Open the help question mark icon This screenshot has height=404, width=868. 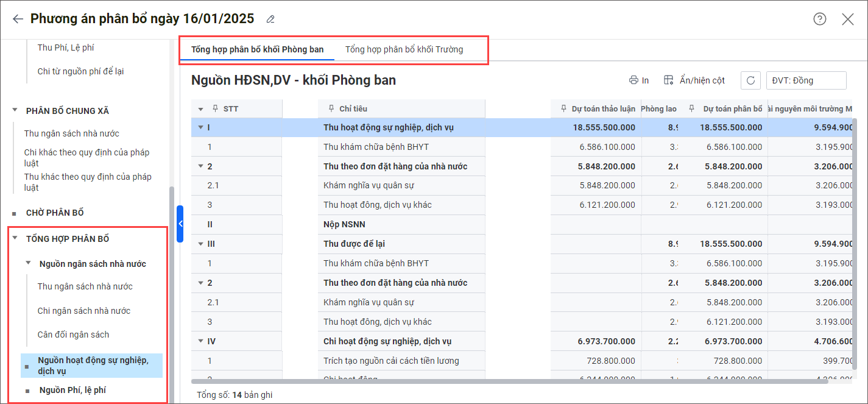[820, 19]
